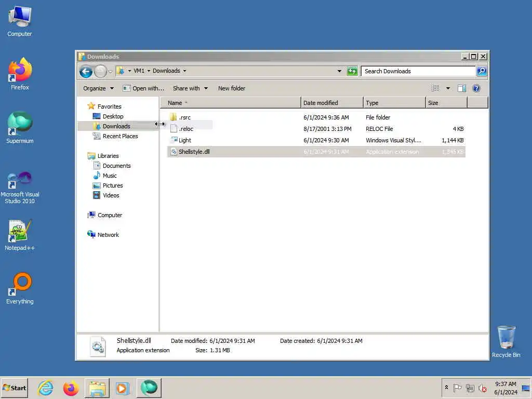Open Explorer Help question mark
Viewport: 532px width, 399px height.
point(476,88)
